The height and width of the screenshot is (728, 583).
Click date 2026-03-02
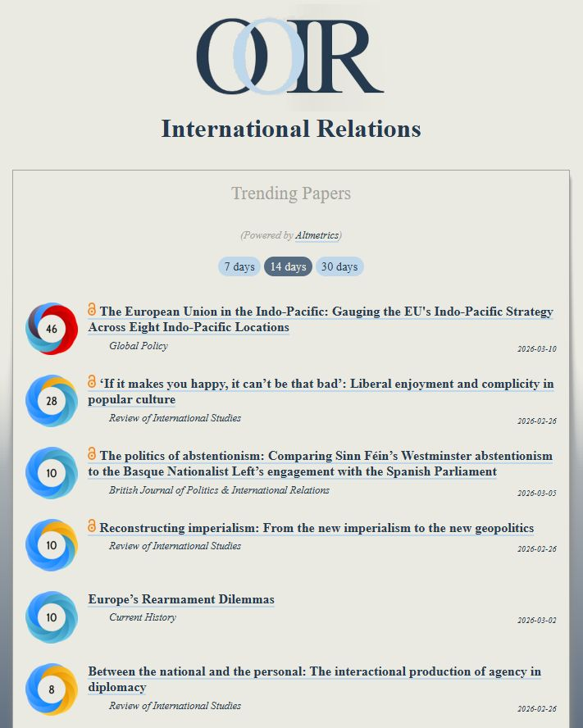click(x=537, y=621)
